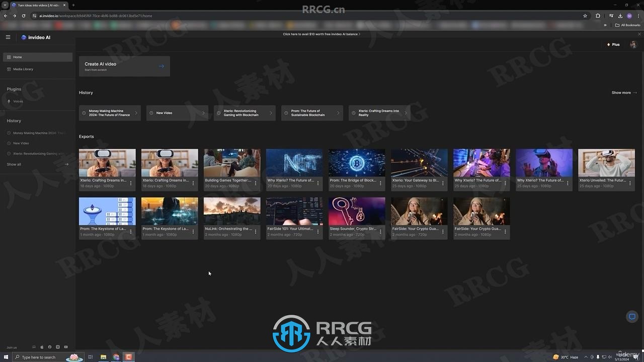Viewport: 644px width, 362px height.
Task: Open history card Xterio: Crafting Dreams into Reality
Action: pos(379,113)
